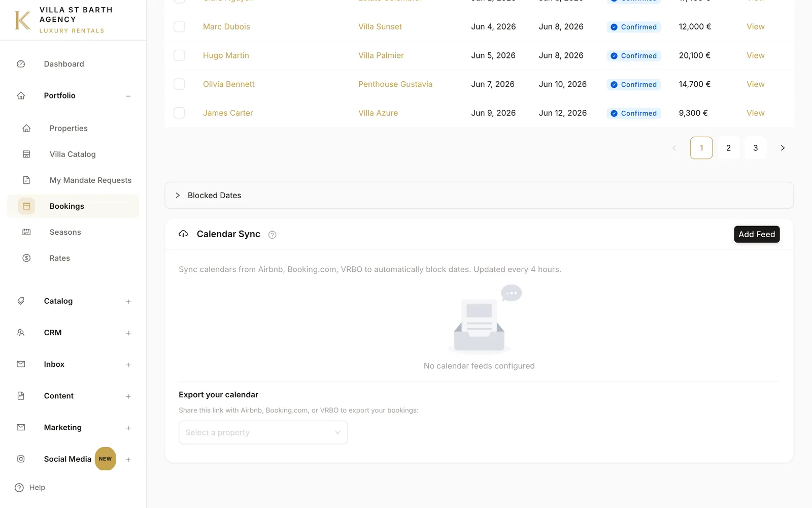This screenshot has height=508, width=812.
Task: Select current page 1 in pagination
Action: click(x=701, y=148)
